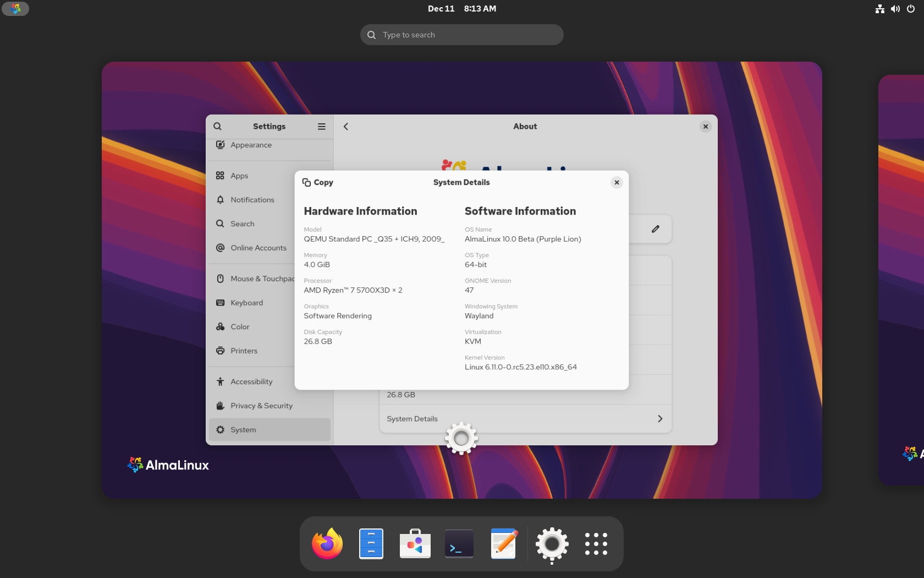The image size is (924, 578).
Task: Click the Settings search magnifier icon
Action: [218, 127]
